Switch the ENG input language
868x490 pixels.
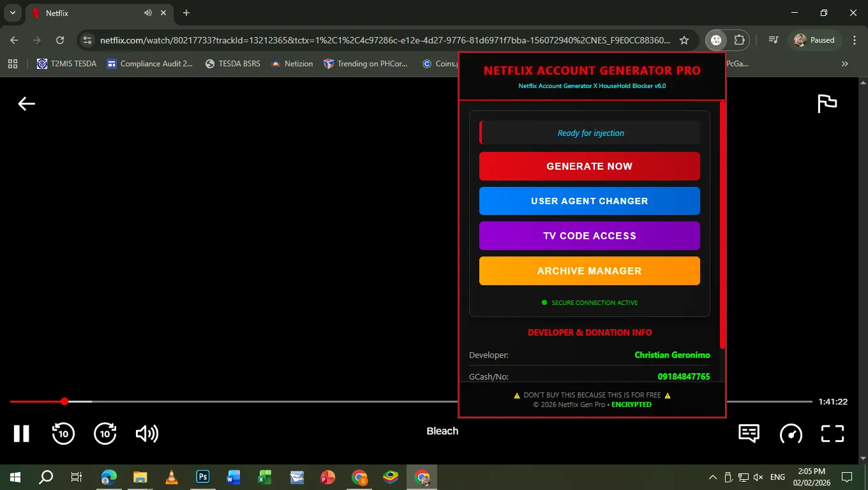click(x=777, y=477)
